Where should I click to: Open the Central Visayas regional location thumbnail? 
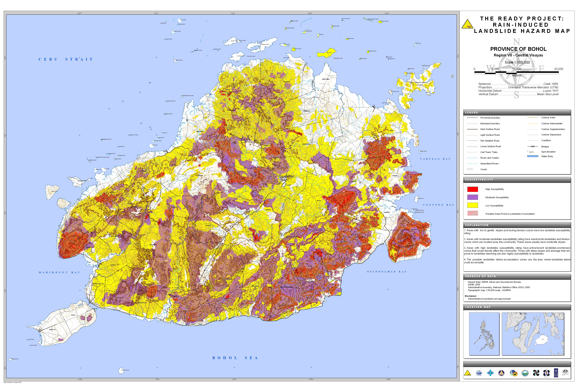533,334
